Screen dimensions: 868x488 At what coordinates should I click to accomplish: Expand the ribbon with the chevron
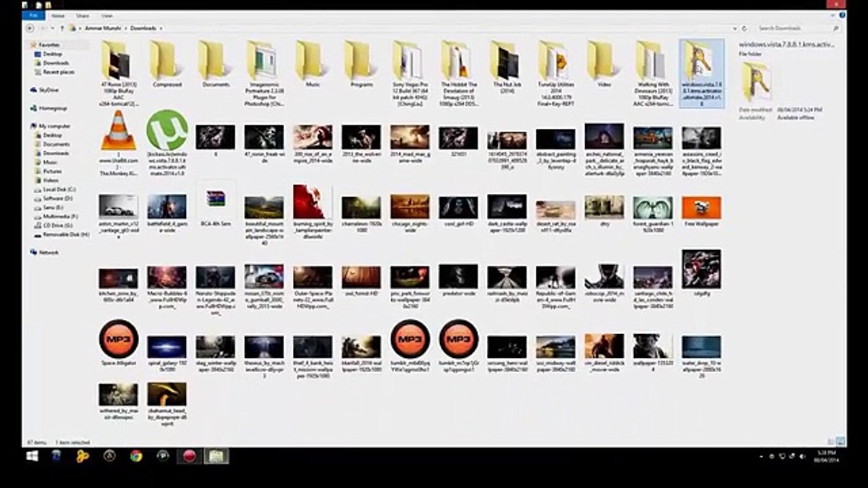click(831, 16)
